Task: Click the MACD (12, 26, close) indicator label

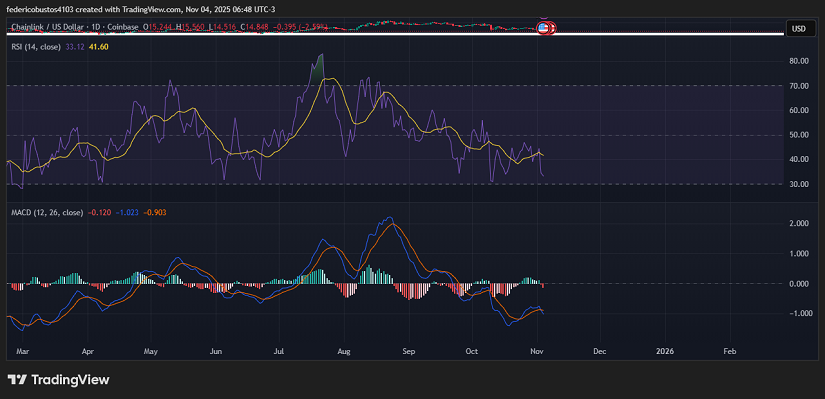Action: click(x=47, y=213)
